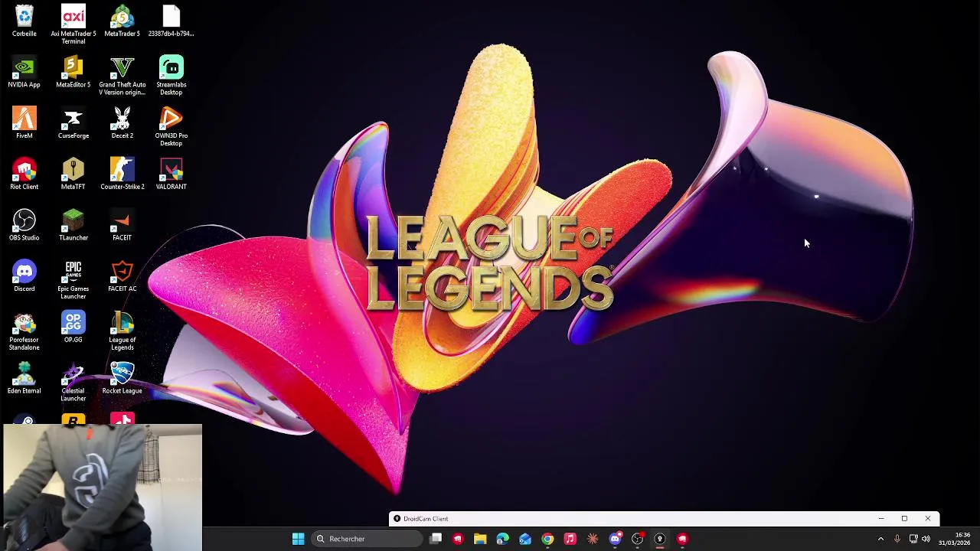The height and width of the screenshot is (551, 980).
Task: Select the MetaTrader 5 desktop icon
Action: tap(122, 21)
